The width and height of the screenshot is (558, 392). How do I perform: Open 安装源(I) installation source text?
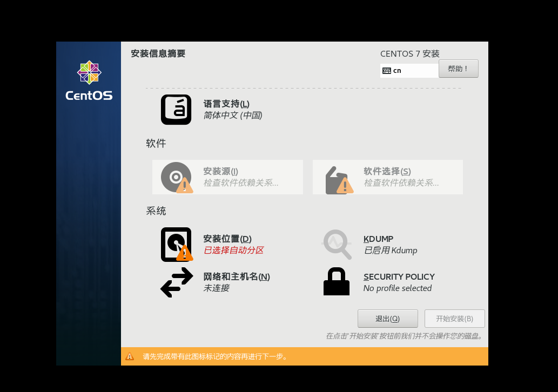click(220, 172)
